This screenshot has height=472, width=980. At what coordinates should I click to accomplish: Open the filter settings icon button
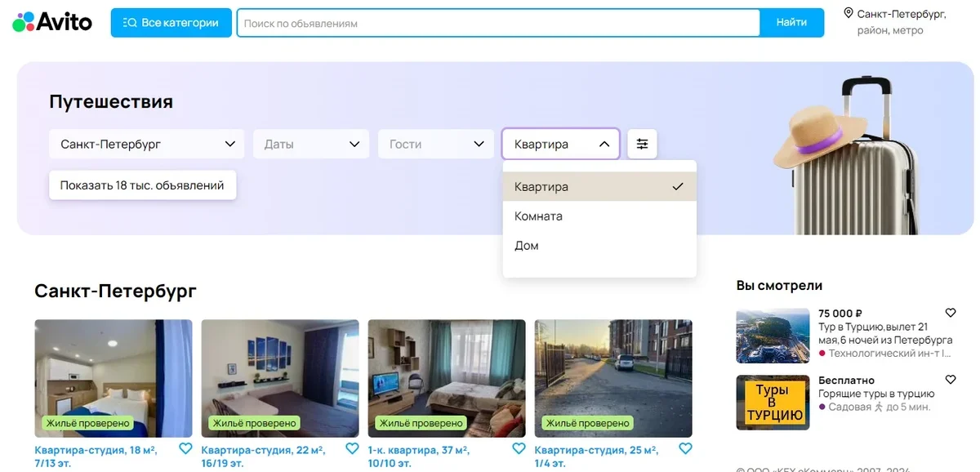642,144
